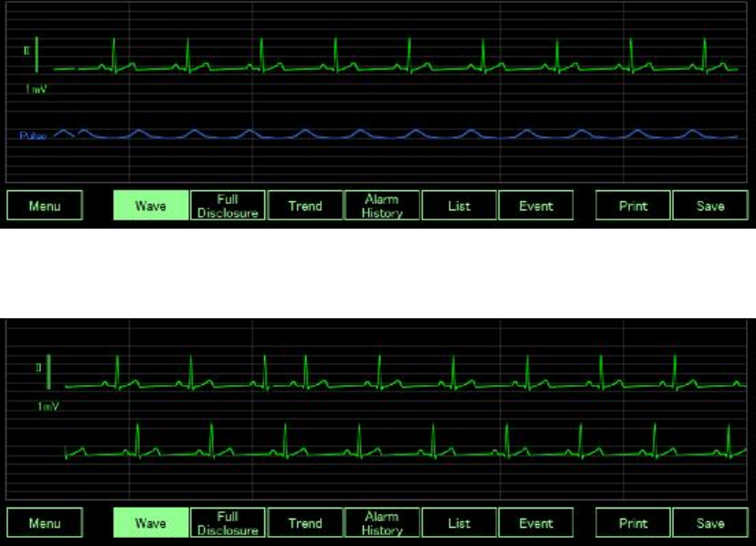Open Alarm History in lower panel

[x=382, y=523]
